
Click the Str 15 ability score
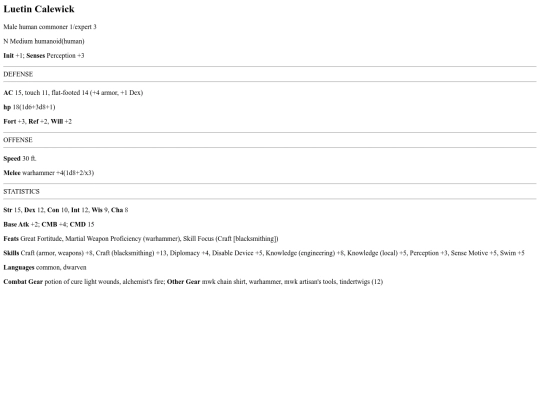click(x=12, y=210)
